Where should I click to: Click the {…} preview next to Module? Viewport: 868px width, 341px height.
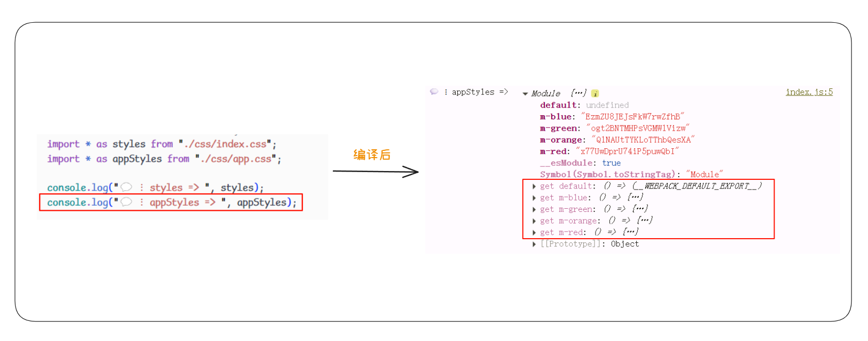[578, 93]
